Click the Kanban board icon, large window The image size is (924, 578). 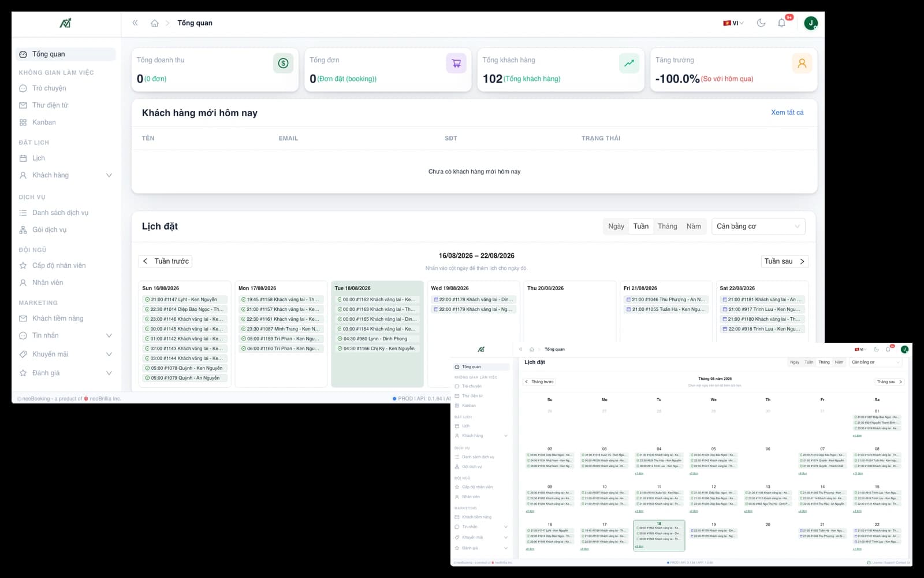[x=23, y=123]
